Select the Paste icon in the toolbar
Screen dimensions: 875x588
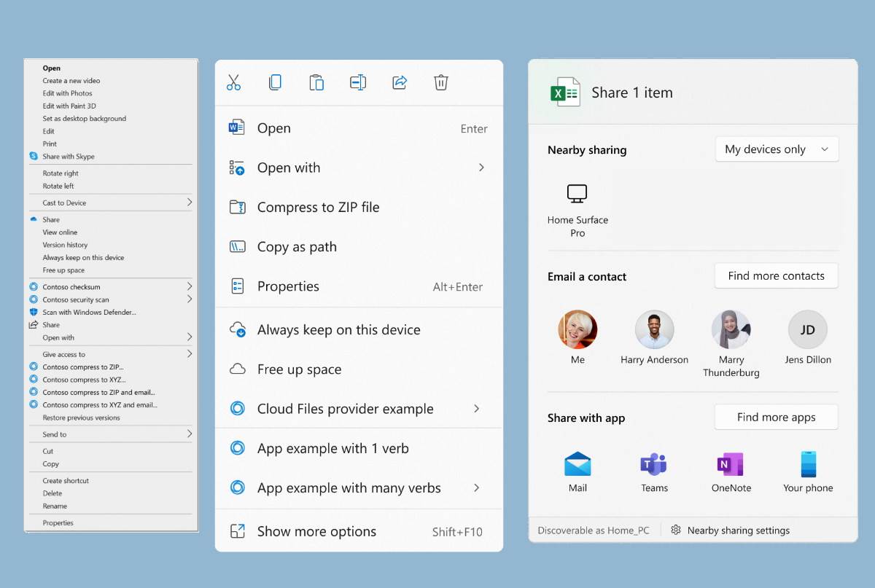(x=316, y=82)
